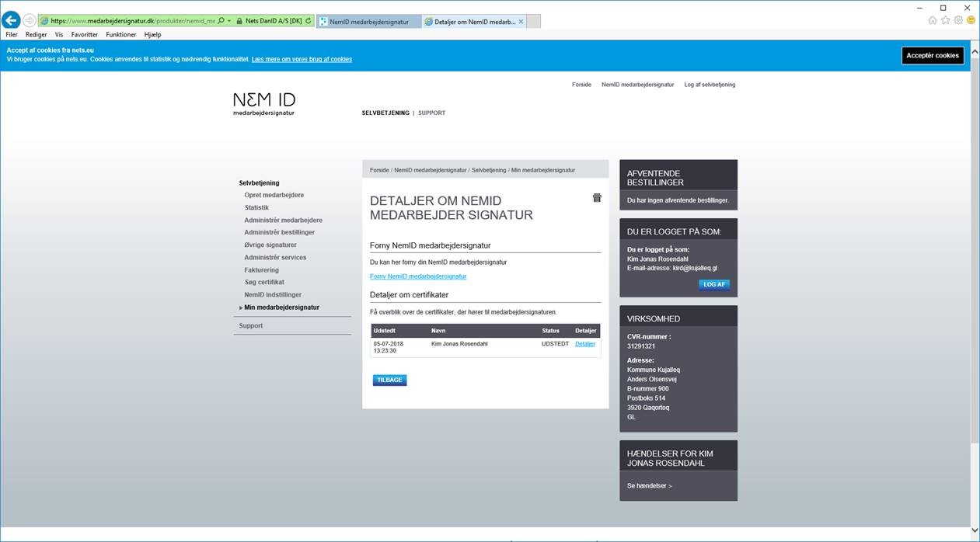Click the NEM ID medarbejdersignatur logo
The width and height of the screenshot is (980, 542).
click(264, 104)
